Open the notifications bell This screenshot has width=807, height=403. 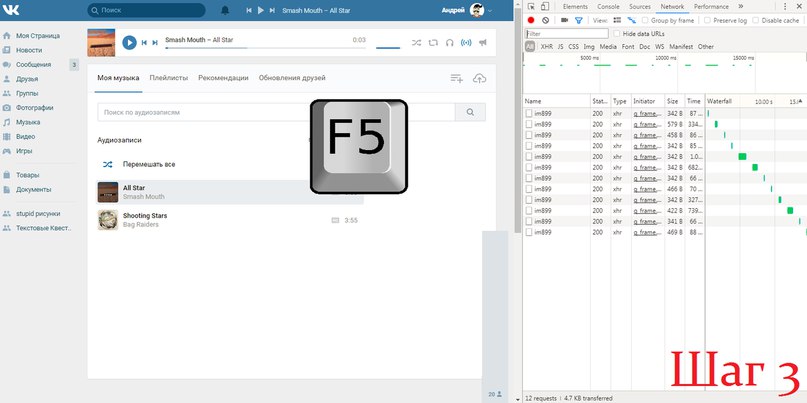point(225,10)
